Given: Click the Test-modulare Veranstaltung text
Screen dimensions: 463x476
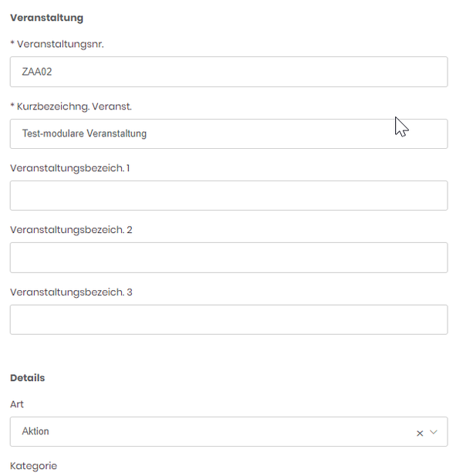Looking at the screenshot, I should click(x=84, y=133).
